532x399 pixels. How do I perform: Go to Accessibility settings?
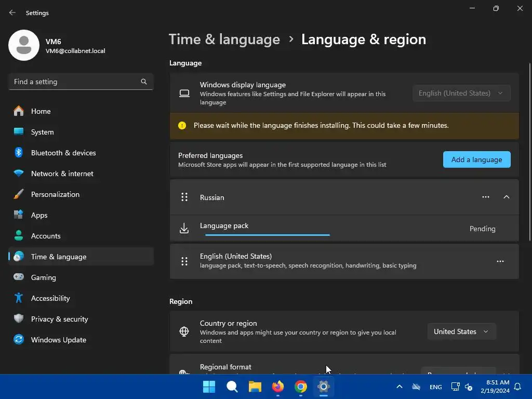(81, 298)
